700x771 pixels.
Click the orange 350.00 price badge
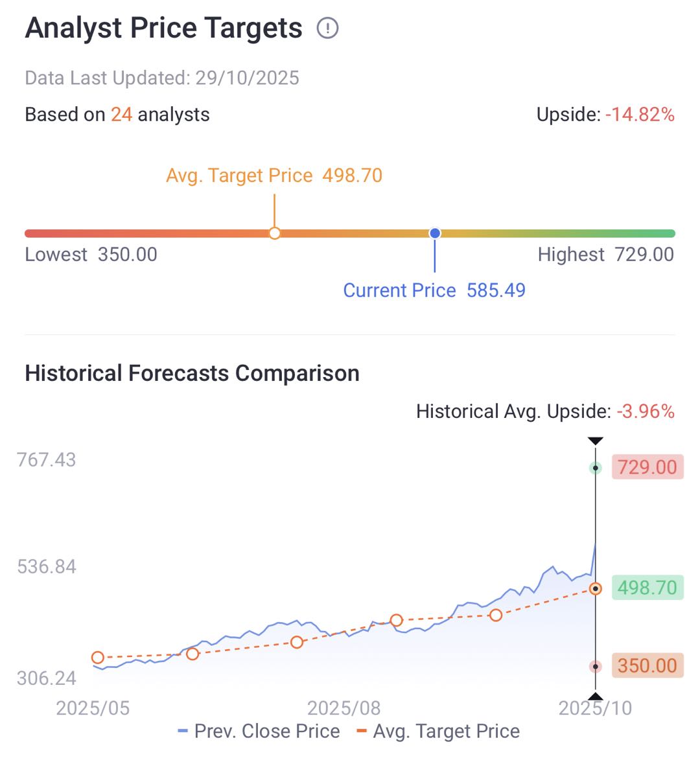click(x=647, y=665)
